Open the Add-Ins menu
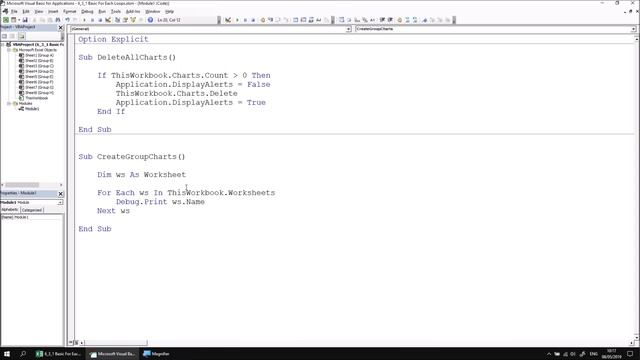This screenshot has width=640, height=360. (133, 11)
